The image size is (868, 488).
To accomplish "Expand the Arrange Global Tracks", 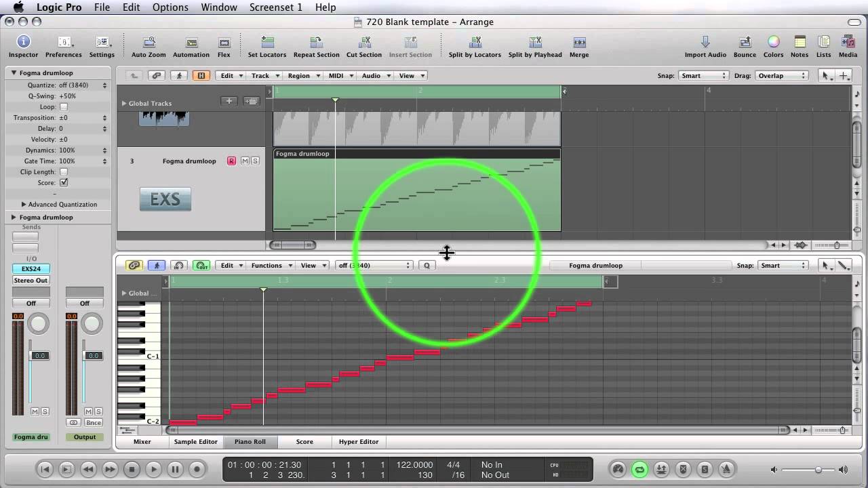I will pyautogui.click(x=124, y=103).
